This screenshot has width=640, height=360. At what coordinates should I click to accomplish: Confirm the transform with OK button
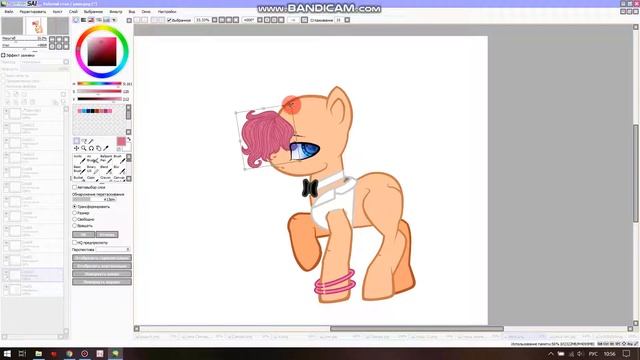point(83,234)
